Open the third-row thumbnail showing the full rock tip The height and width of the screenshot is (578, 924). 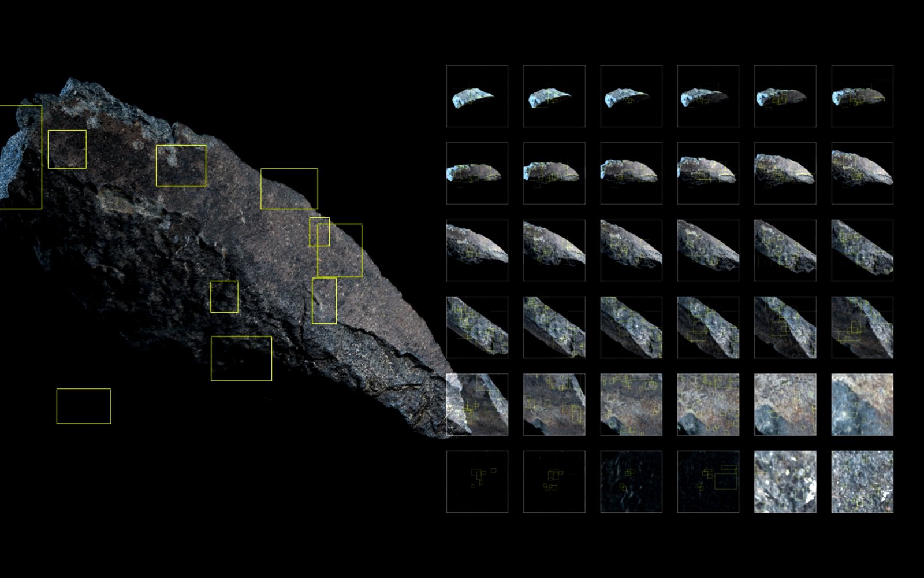tap(476, 249)
